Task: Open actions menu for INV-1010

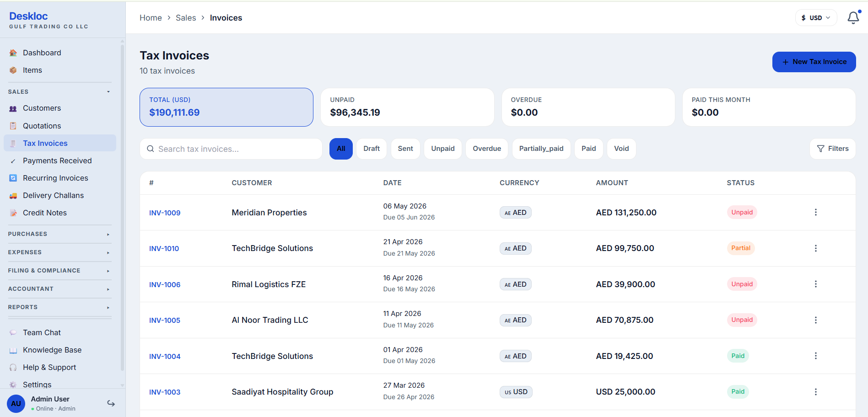Action: click(x=815, y=248)
